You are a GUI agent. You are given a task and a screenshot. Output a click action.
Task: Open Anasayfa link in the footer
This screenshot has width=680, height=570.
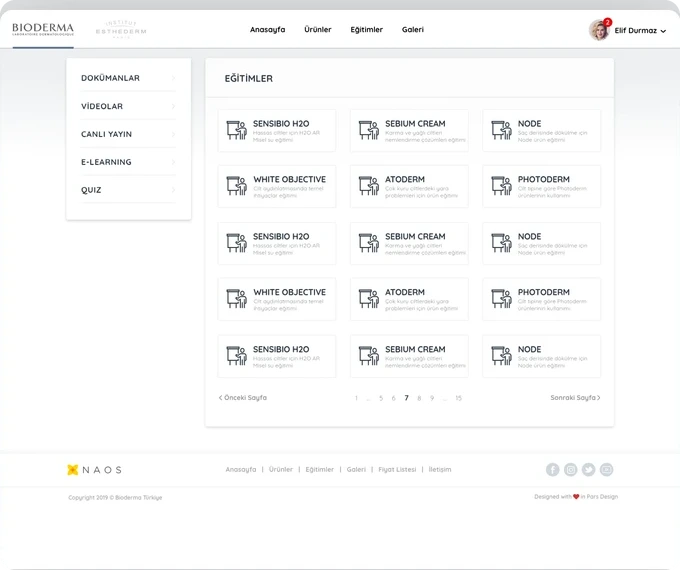pos(241,469)
